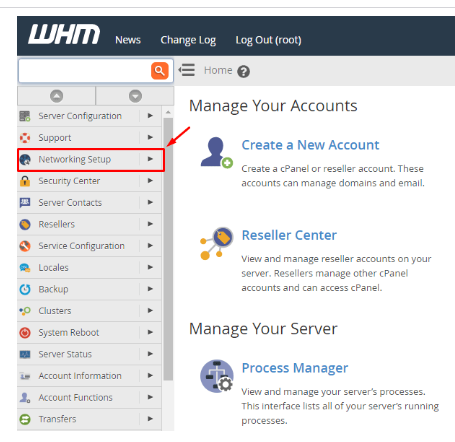Expand the Backup submenu arrow
455x442 pixels.
(x=150, y=289)
